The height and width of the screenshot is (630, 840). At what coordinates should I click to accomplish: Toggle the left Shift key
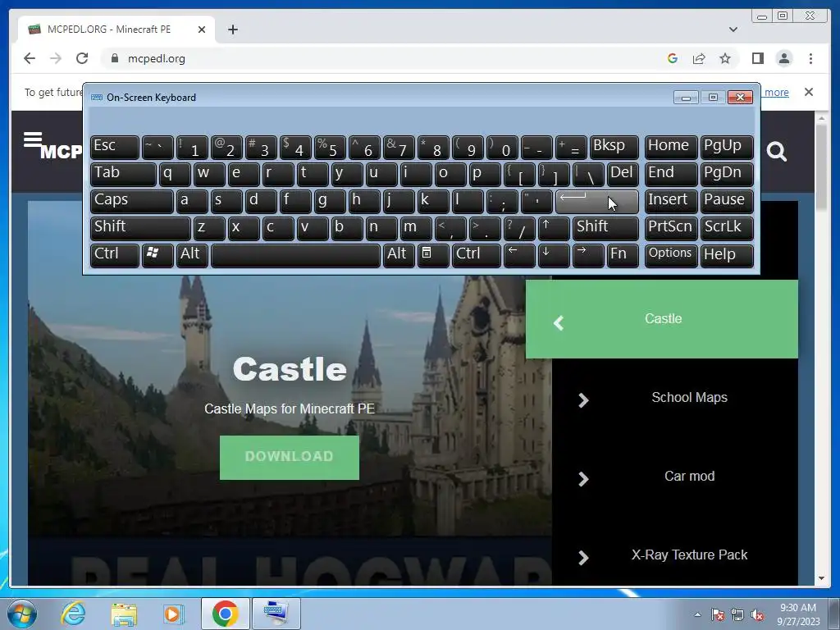(x=140, y=228)
